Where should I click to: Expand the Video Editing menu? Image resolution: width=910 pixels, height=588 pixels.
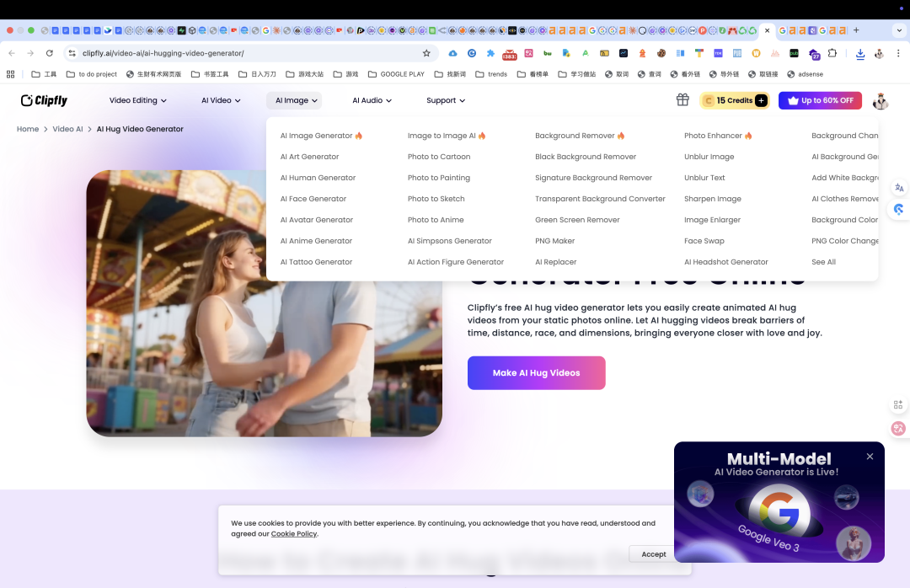[x=138, y=100]
